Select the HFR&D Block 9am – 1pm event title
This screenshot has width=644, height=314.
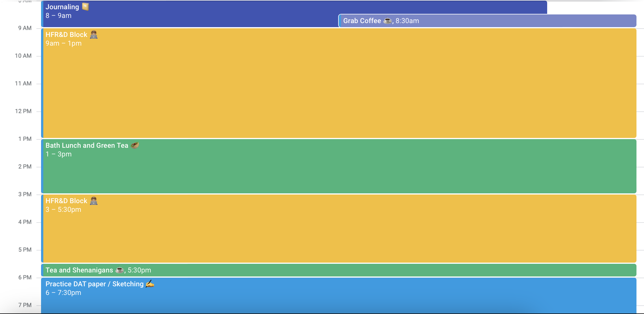coord(66,35)
